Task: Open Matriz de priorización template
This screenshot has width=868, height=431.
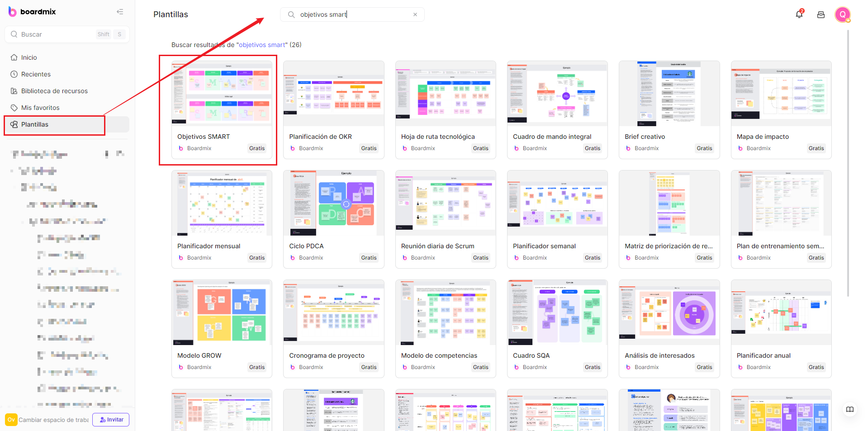Action: click(x=669, y=219)
